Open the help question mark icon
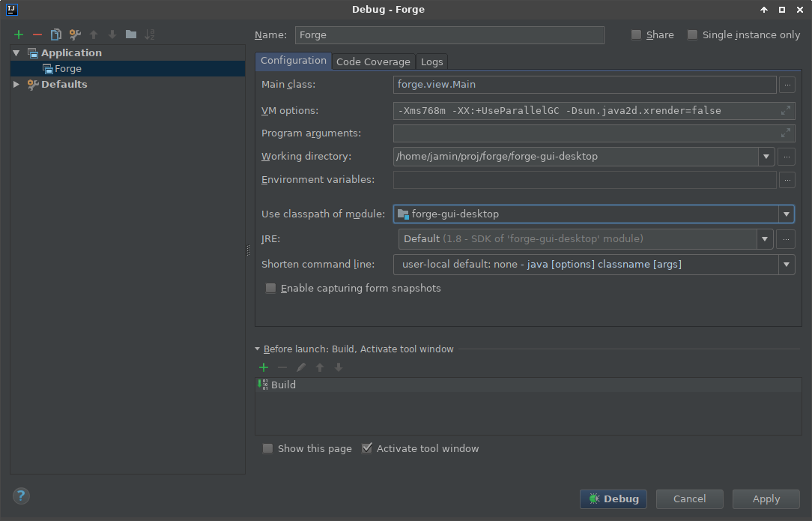The height and width of the screenshot is (521, 812). click(20, 496)
